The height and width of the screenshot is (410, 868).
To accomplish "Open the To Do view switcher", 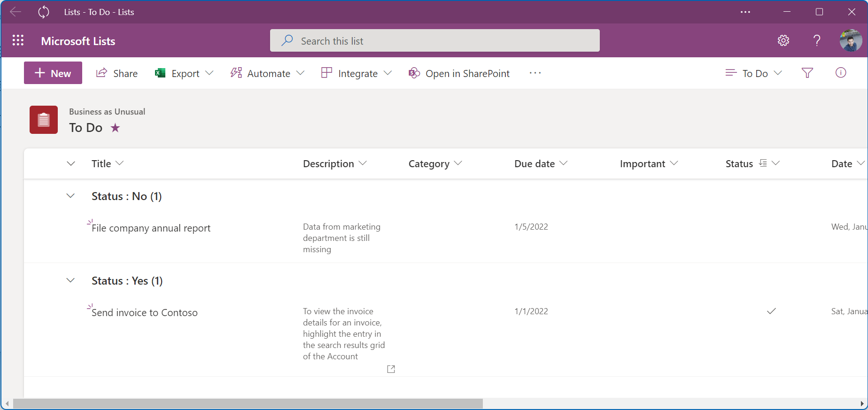I will click(x=754, y=73).
